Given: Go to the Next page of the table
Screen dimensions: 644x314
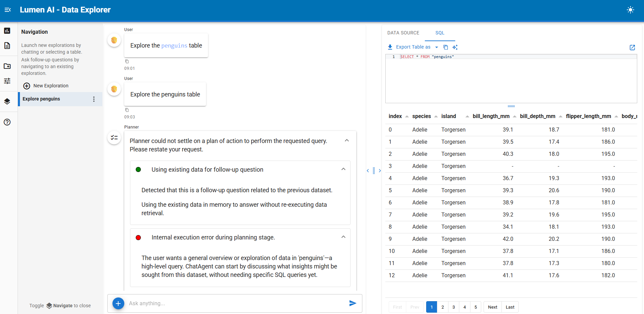Looking at the screenshot, I should tap(492, 307).
